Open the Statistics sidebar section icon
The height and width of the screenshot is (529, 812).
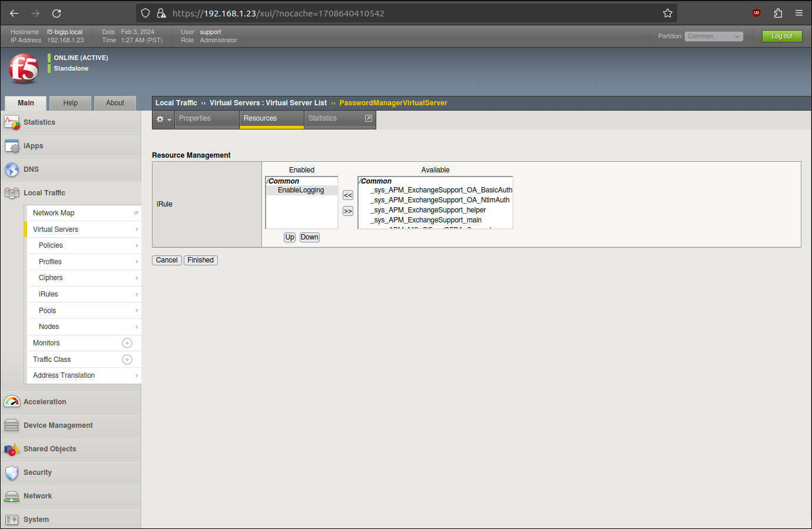coord(12,122)
